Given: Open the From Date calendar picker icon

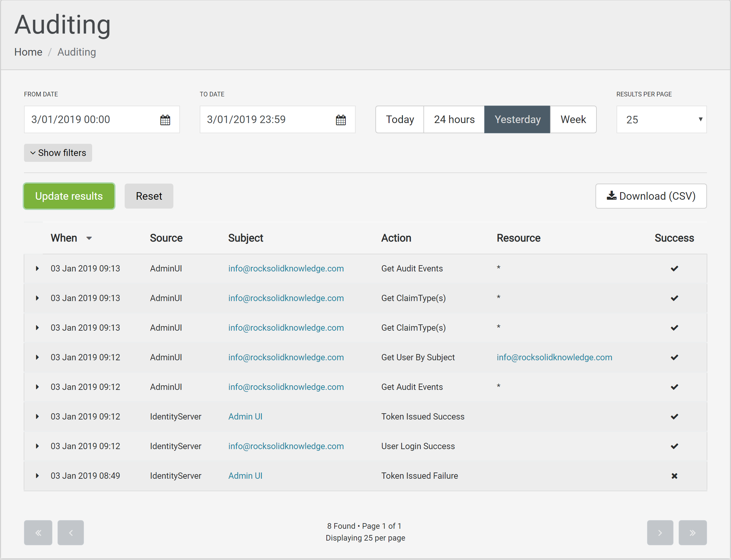Looking at the screenshot, I should (x=165, y=120).
